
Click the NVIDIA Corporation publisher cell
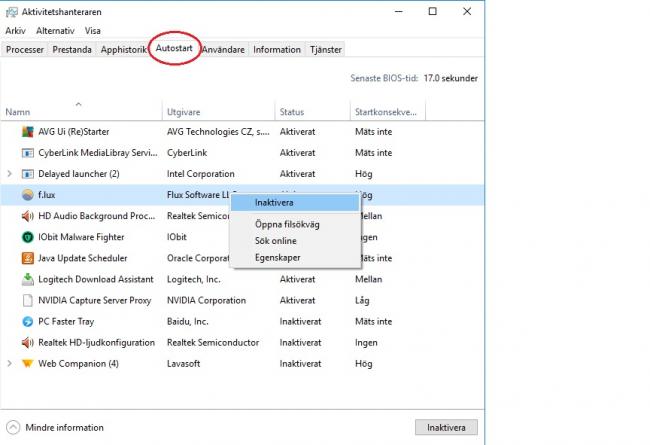coord(206,300)
